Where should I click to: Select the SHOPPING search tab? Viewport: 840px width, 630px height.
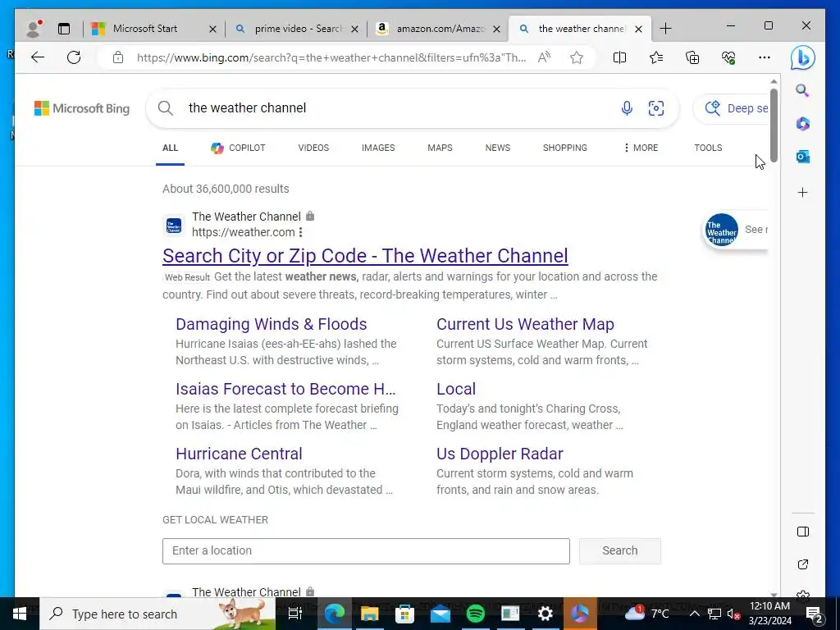point(564,148)
